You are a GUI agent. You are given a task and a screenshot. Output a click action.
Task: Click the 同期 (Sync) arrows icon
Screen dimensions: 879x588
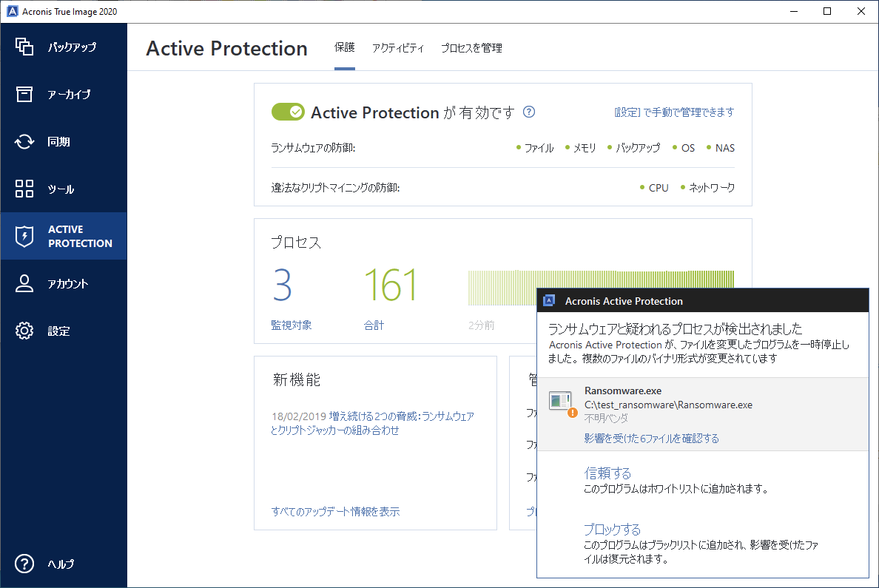pos(24,141)
